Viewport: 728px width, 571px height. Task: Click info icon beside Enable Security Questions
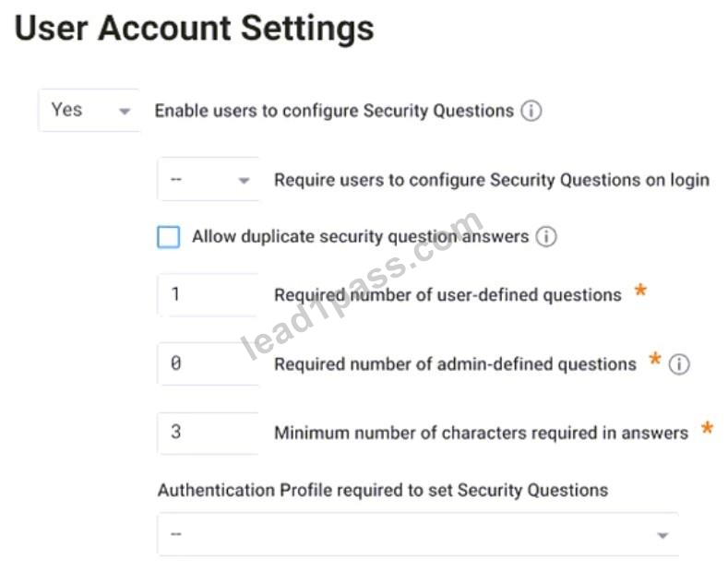(531, 111)
